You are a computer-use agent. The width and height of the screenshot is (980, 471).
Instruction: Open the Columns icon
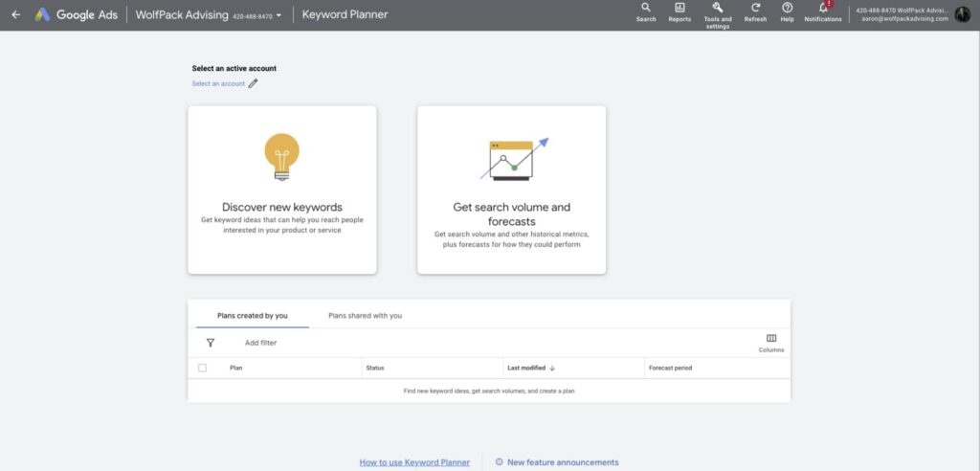point(771,338)
